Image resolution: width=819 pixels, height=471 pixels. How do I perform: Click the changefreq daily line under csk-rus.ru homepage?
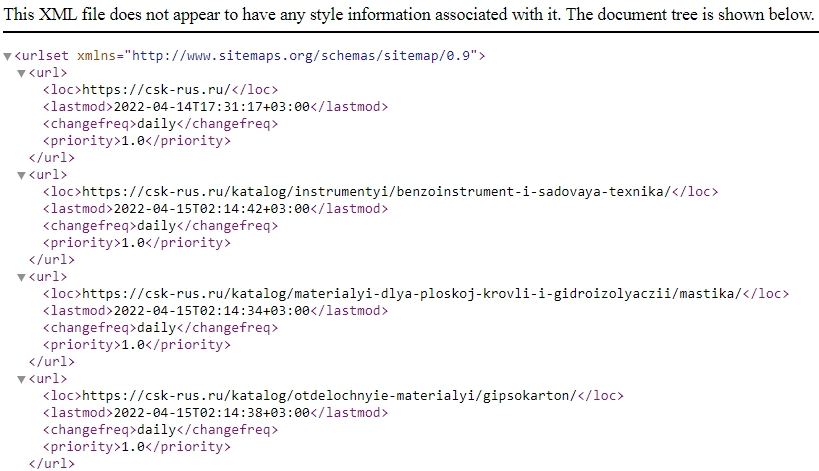pyautogui.click(x=160, y=124)
